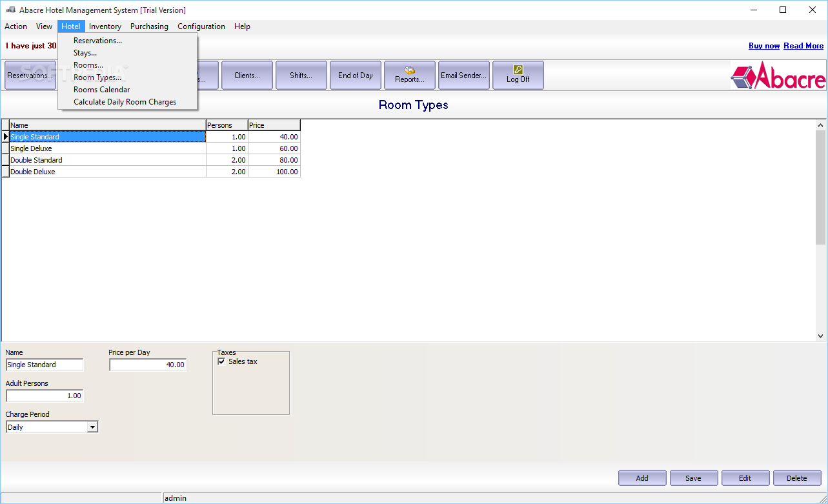The height and width of the screenshot is (504, 828).
Task: Open the Inventory menu
Action: coord(105,26)
